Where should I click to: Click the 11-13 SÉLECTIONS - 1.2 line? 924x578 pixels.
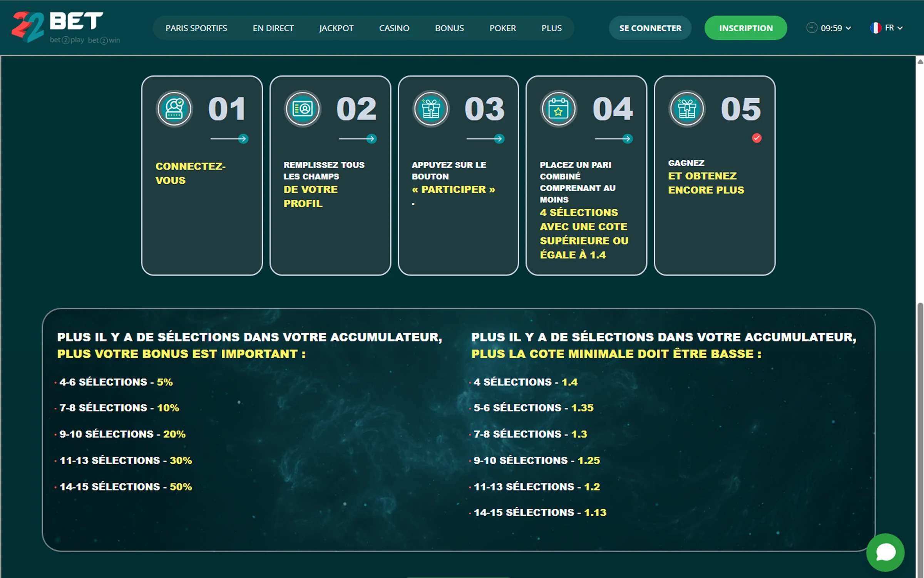click(537, 487)
